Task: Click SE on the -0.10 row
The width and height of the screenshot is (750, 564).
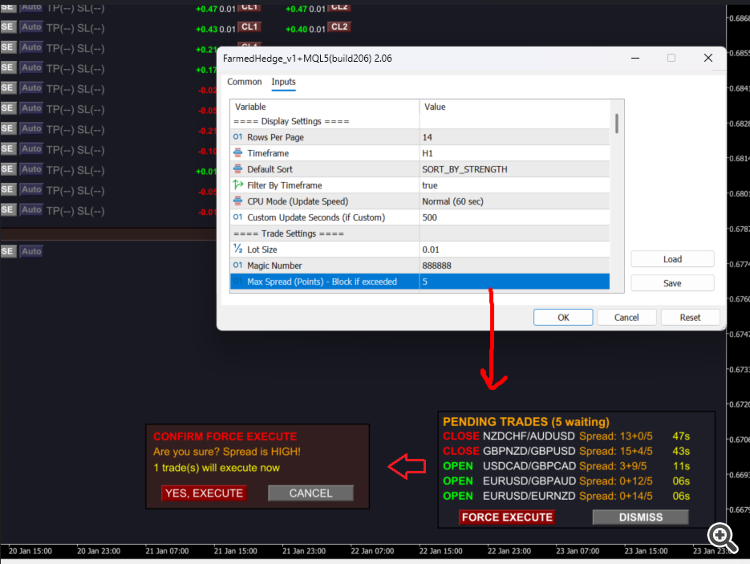Action: tap(8, 149)
